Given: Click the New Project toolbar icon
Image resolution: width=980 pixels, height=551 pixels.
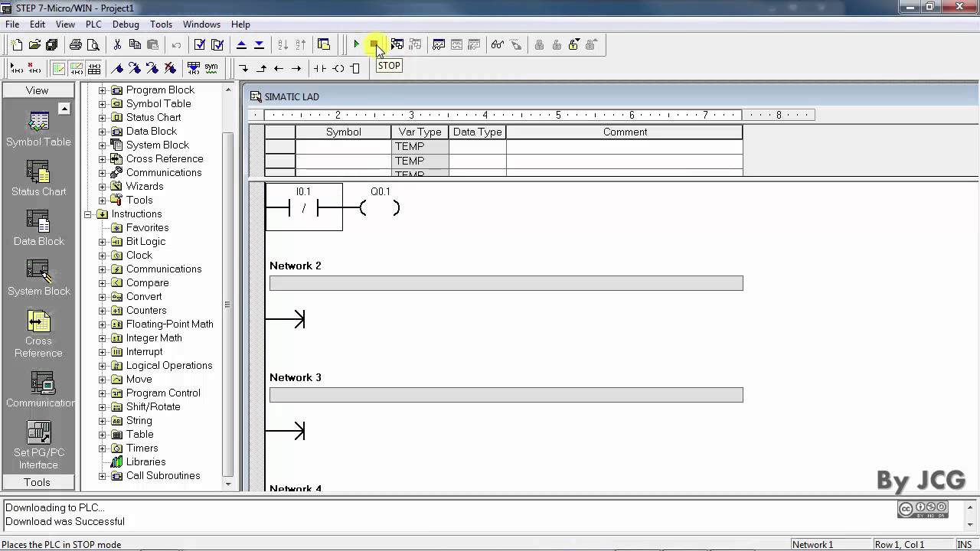Looking at the screenshot, I should tap(17, 45).
